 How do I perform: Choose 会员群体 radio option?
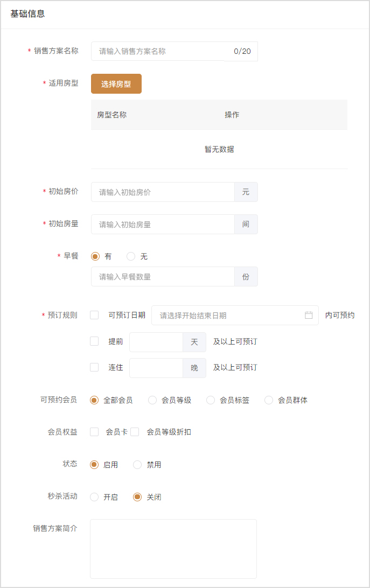[269, 400]
